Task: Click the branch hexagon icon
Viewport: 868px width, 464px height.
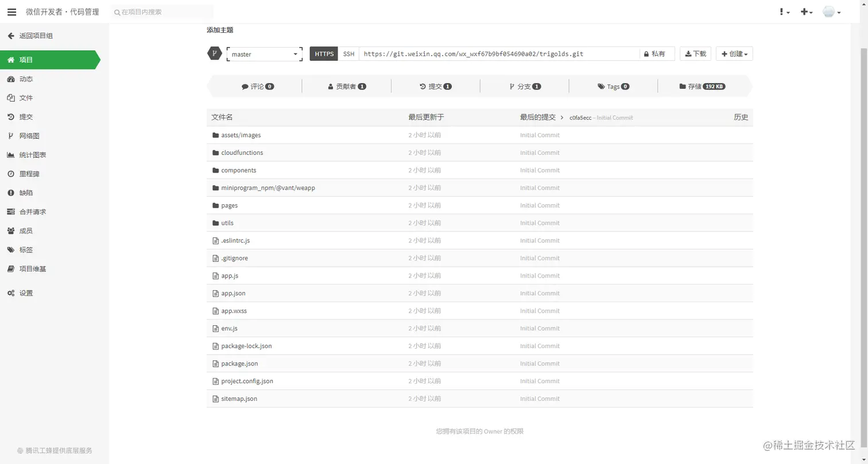Action: [x=214, y=53]
